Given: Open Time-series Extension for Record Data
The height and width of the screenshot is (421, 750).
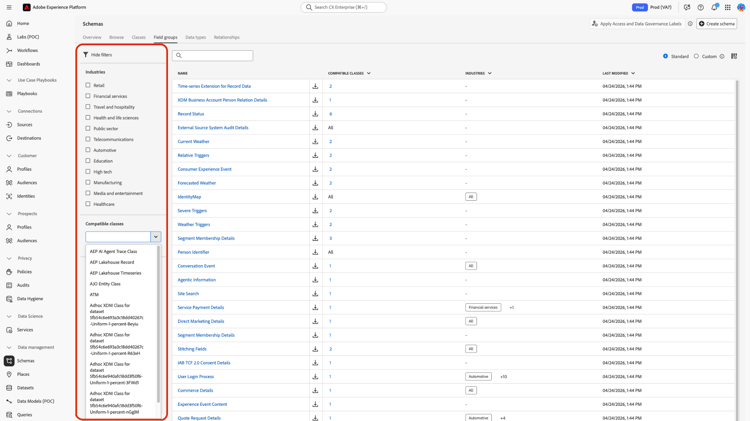Looking at the screenshot, I should pyautogui.click(x=214, y=86).
